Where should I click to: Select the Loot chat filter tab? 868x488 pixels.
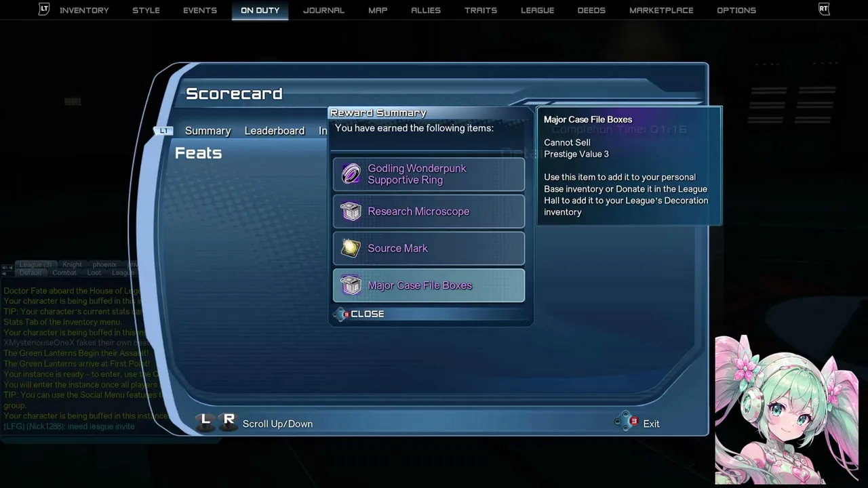pos(94,272)
